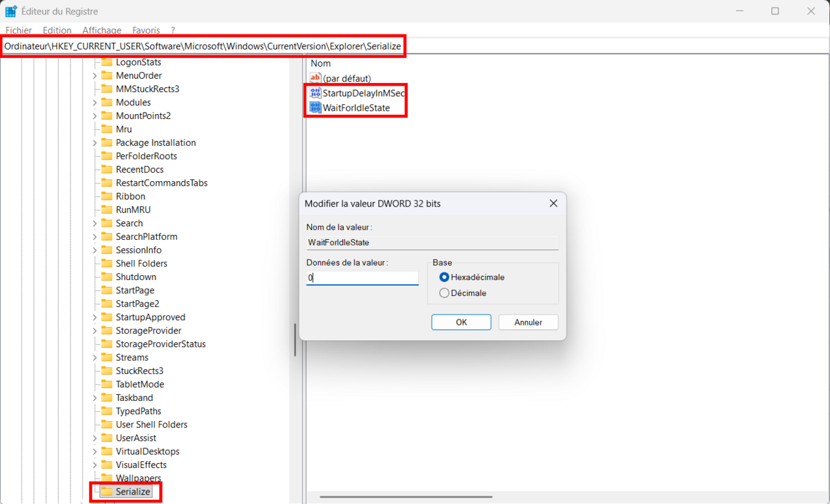
Task: Click the WaitForIdleState DWORD icon
Action: pos(315,108)
